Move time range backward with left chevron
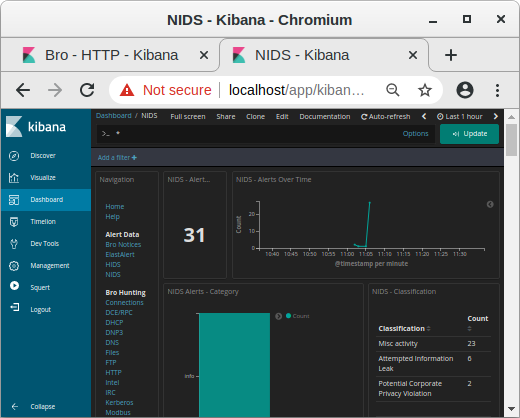 click(x=424, y=116)
